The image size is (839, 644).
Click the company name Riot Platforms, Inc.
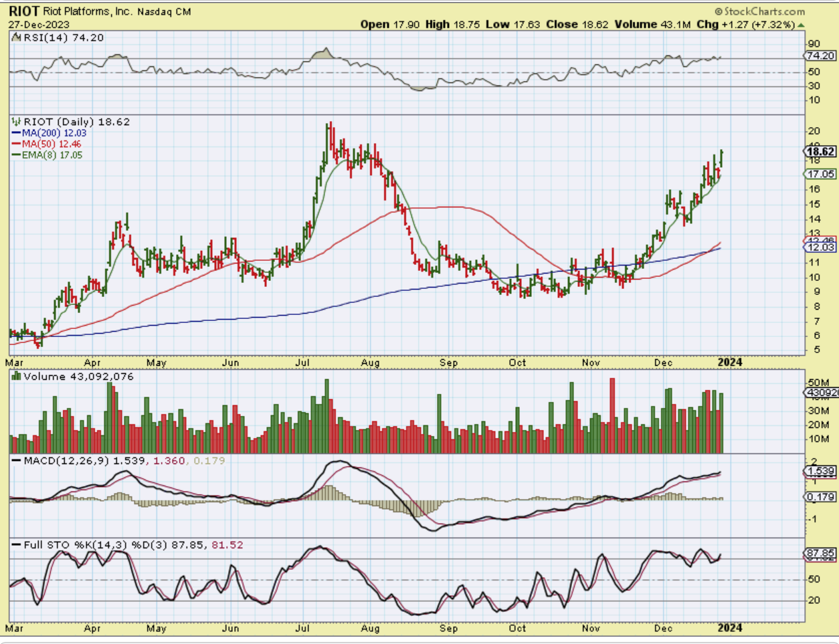pos(88,11)
